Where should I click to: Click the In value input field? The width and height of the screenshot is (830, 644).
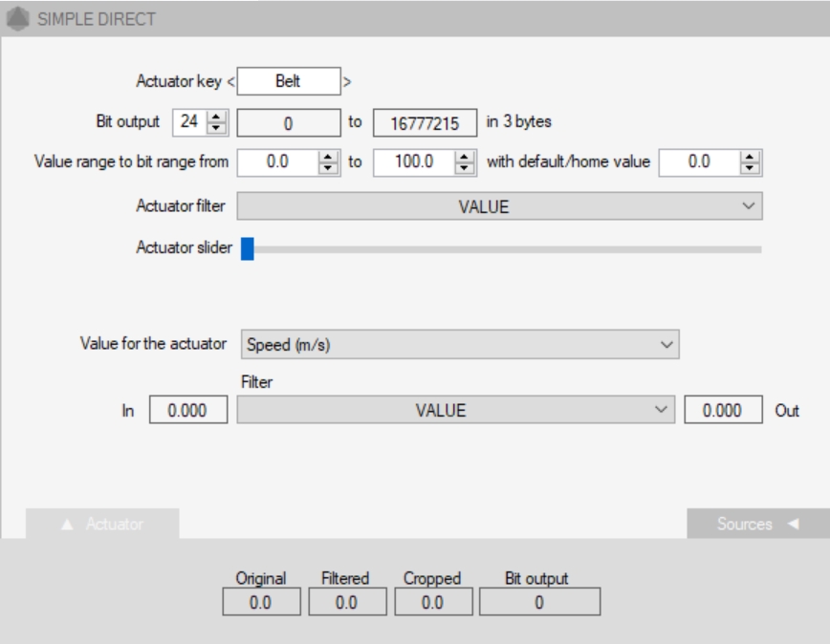(188, 410)
